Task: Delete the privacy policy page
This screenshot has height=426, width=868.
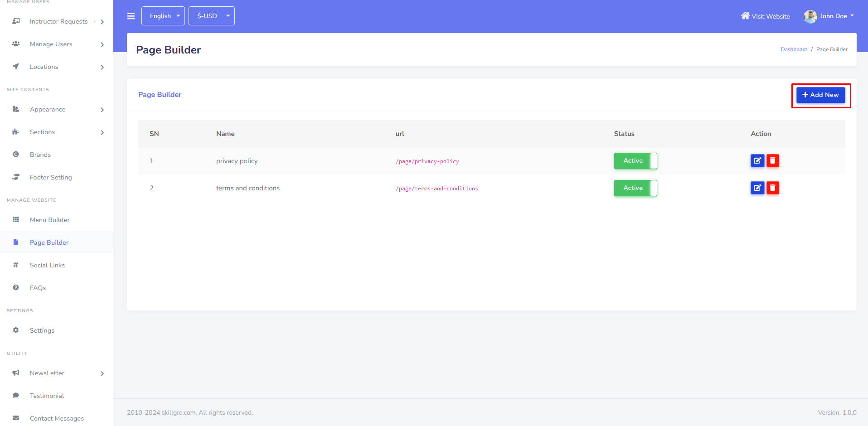Action: coord(773,161)
